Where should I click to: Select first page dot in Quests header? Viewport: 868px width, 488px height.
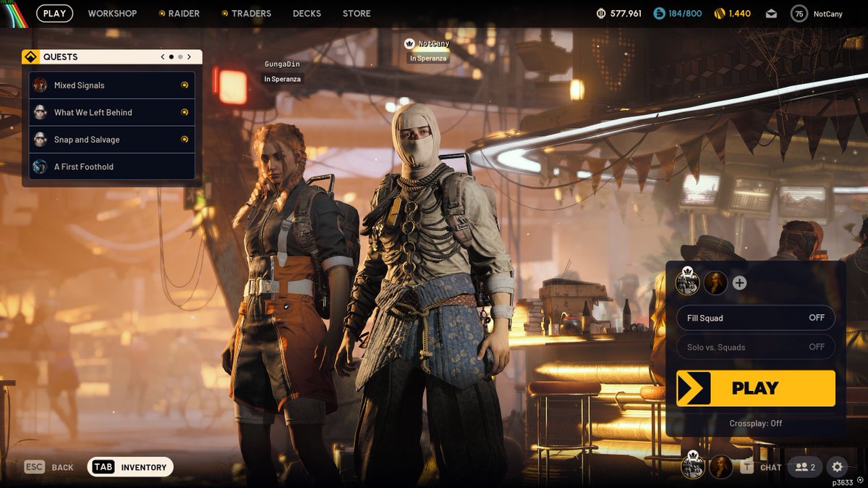pyautogui.click(x=171, y=56)
